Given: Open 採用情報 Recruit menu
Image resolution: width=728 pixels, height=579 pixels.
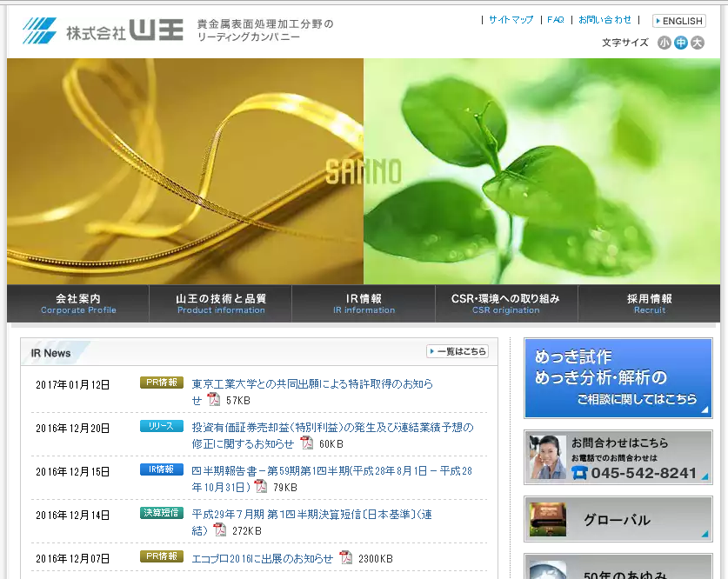Looking at the screenshot, I should [x=649, y=303].
